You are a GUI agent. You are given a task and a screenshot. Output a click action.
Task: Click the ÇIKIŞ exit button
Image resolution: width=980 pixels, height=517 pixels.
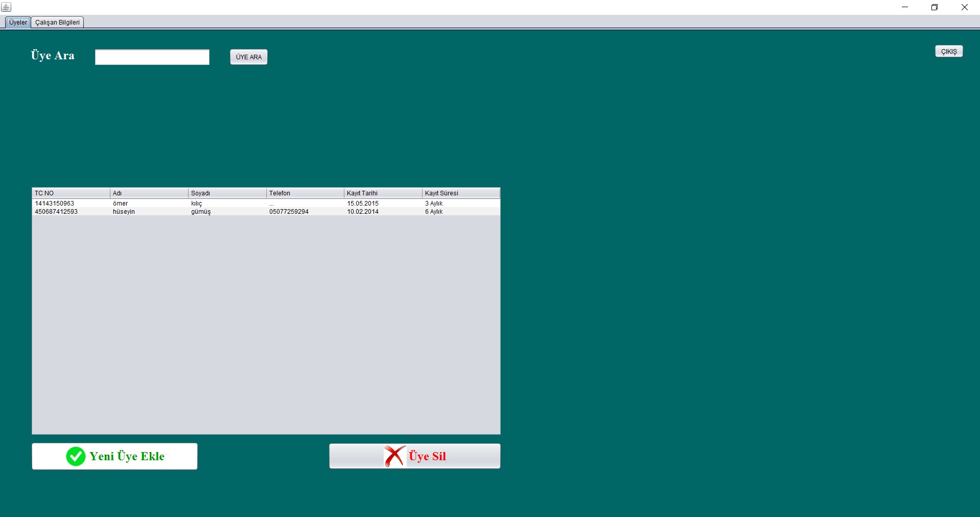click(948, 52)
